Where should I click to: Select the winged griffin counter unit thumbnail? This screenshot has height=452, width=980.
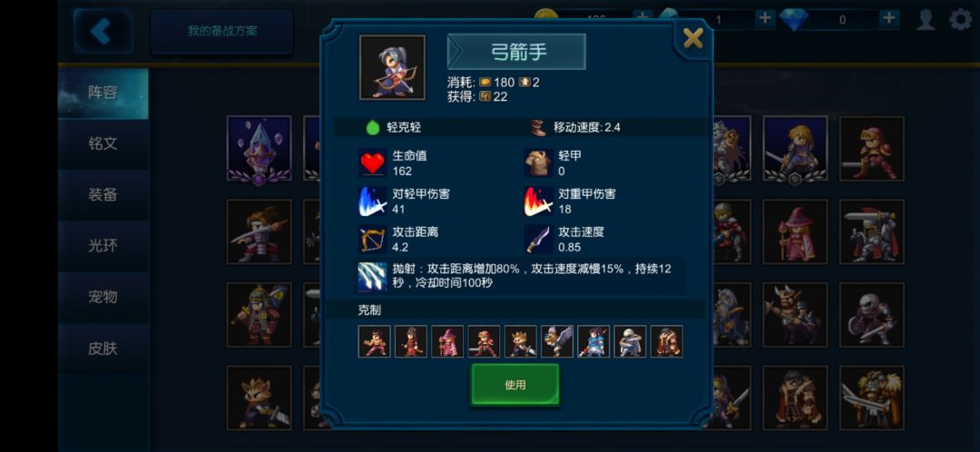tap(556, 341)
